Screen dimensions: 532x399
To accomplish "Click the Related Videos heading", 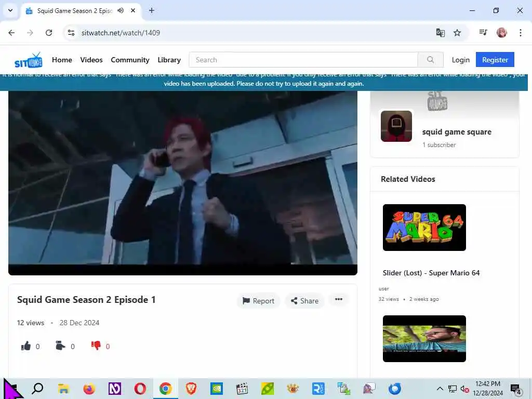I will point(408,179).
